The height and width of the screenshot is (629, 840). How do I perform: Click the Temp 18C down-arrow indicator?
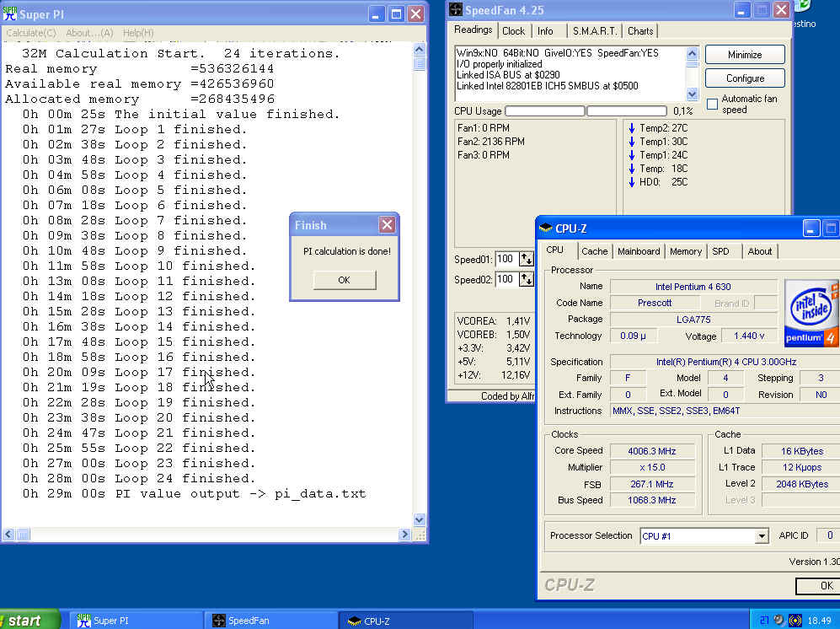point(632,169)
